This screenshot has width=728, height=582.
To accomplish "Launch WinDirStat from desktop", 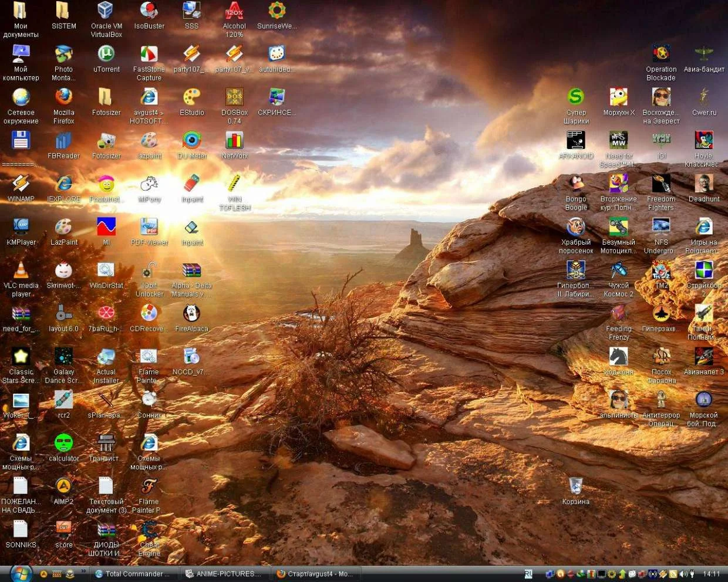I will pyautogui.click(x=106, y=275).
